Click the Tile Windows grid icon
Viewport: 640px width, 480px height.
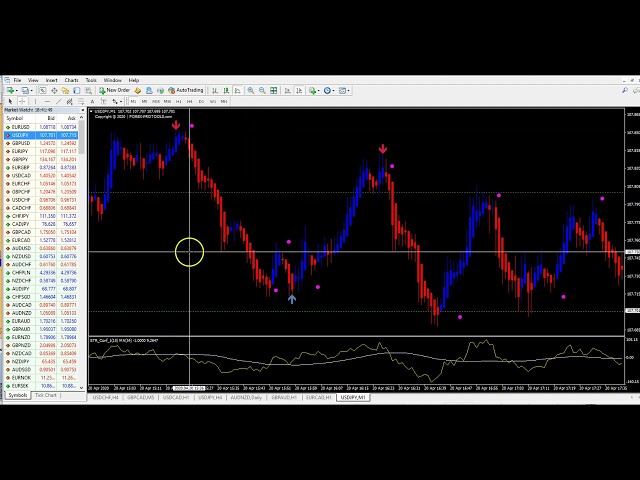pyautogui.click(x=275, y=90)
